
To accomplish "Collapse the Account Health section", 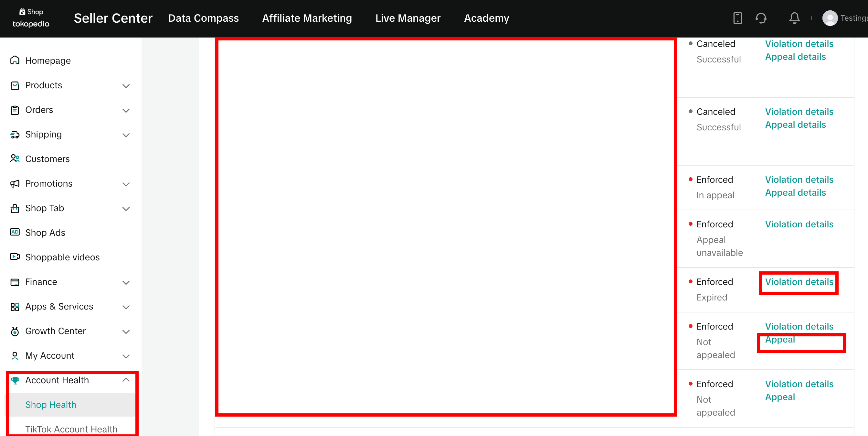I will tap(126, 380).
